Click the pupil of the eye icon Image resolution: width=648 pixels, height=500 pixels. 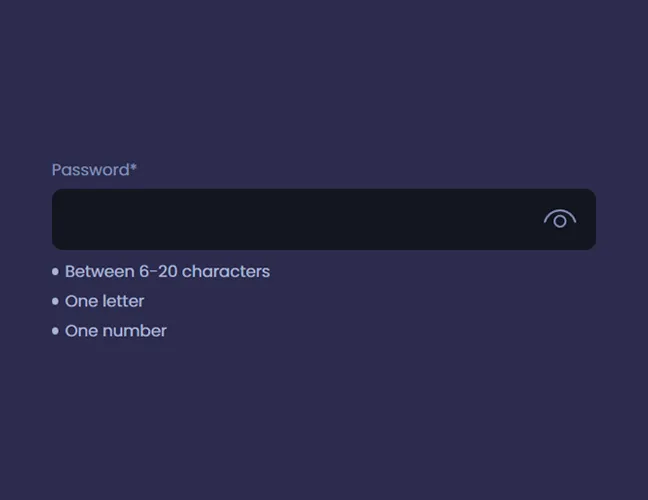pyautogui.click(x=559, y=221)
